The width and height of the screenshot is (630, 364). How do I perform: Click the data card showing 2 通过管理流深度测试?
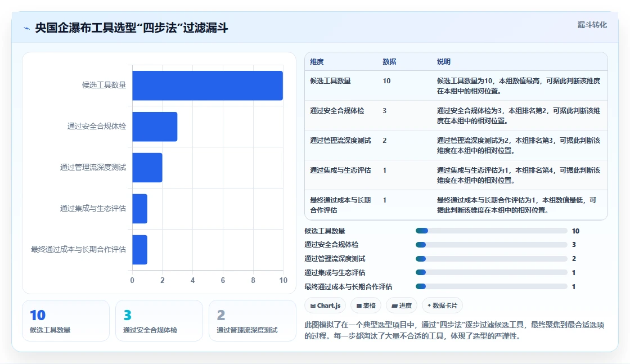pos(253,321)
